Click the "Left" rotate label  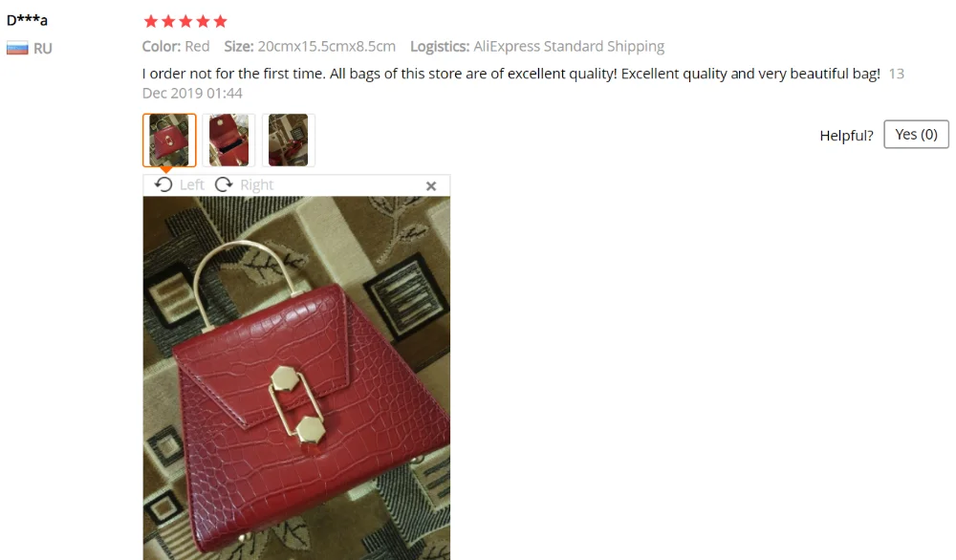tap(191, 184)
